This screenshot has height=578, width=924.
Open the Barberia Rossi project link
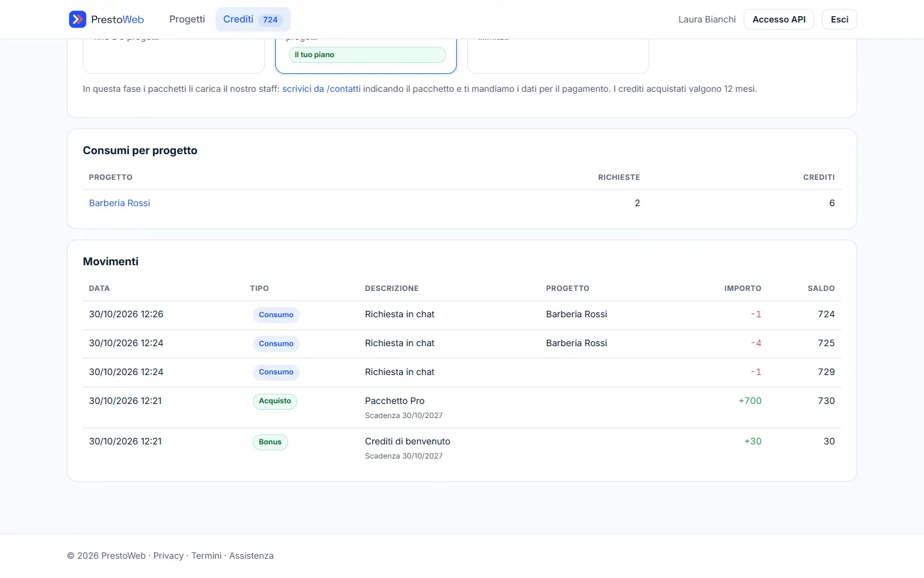tap(119, 203)
